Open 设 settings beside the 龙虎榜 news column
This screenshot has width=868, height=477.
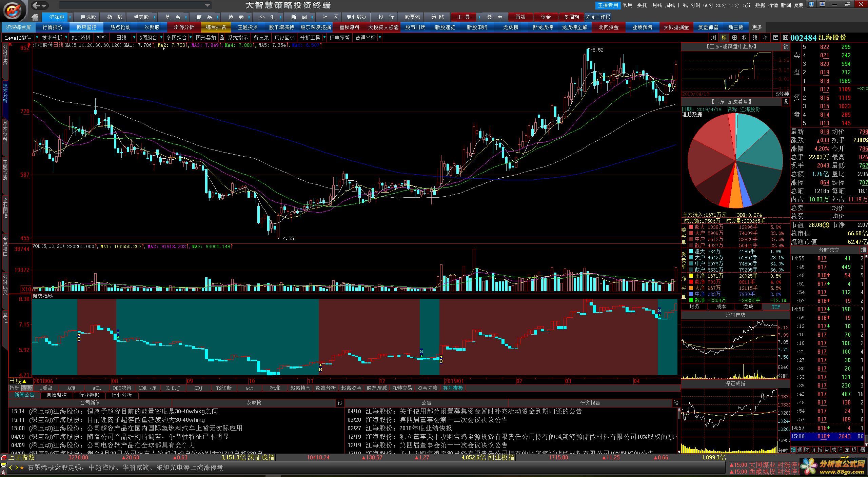coord(340,403)
